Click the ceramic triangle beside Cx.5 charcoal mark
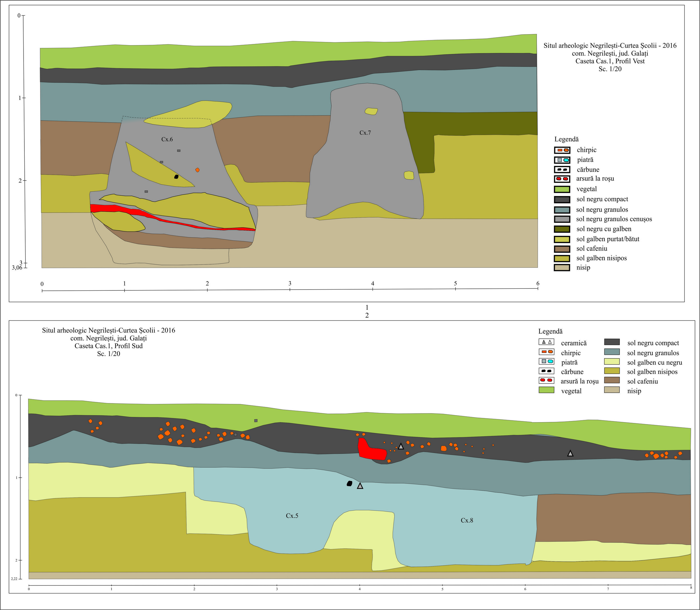 [360, 486]
